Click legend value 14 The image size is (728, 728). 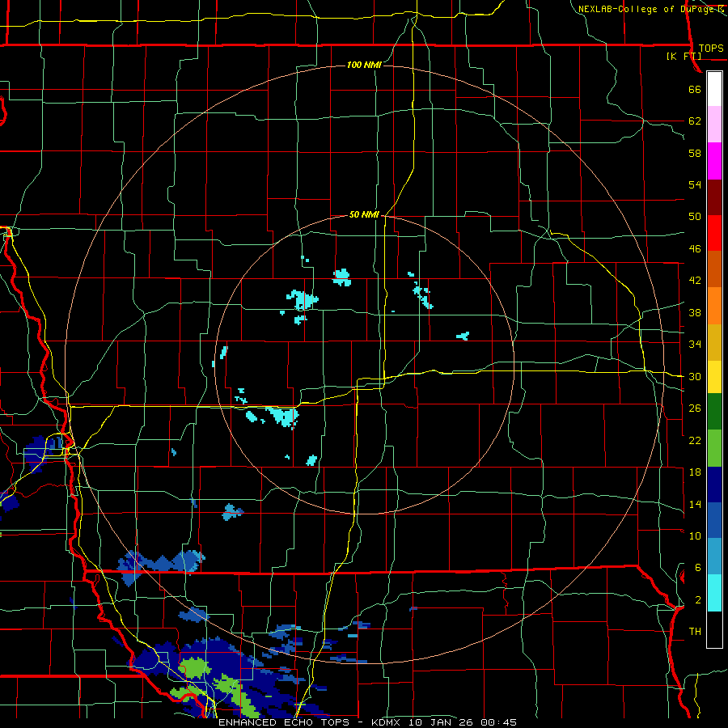click(695, 504)
